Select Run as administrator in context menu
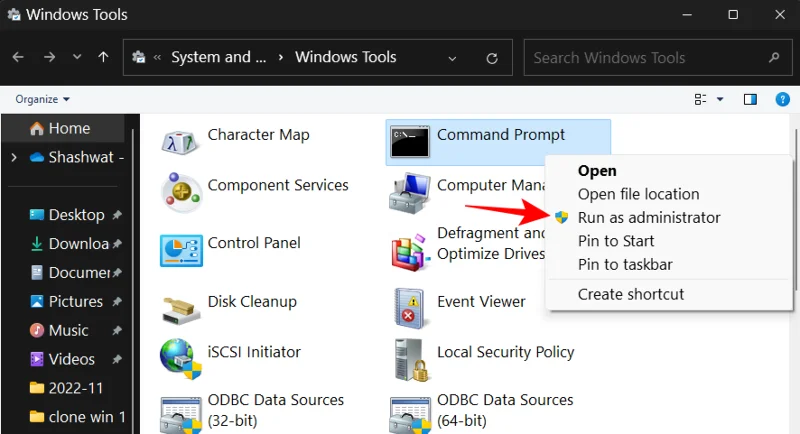This screenshot has height=434, width=800. 648,217
